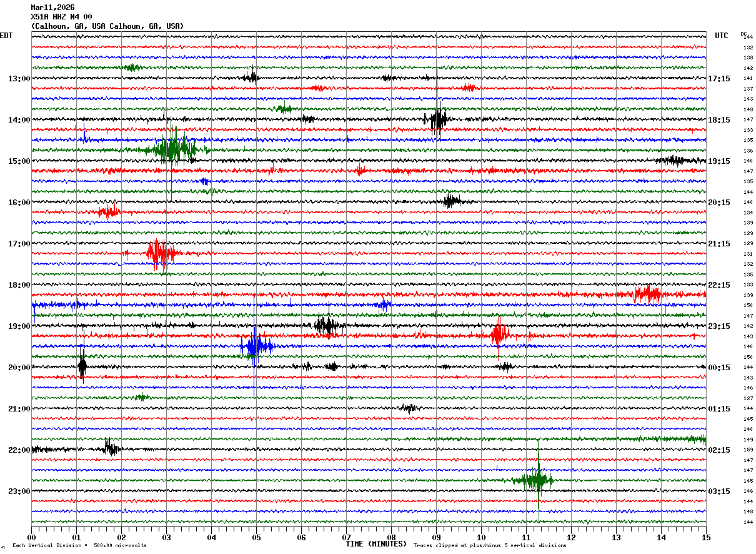Click the 02:15 UTC time label
Screen dimensions: 756x554
(x=719, y=450)
